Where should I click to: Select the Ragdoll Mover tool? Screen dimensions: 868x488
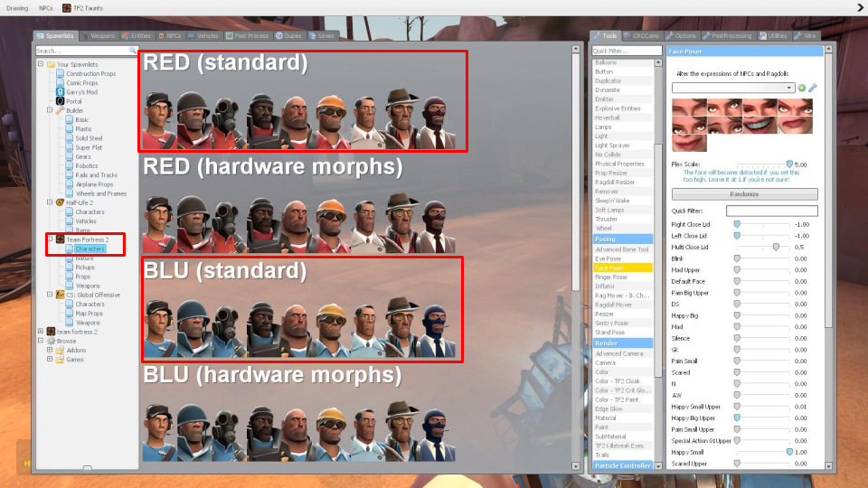coord(623,305)
